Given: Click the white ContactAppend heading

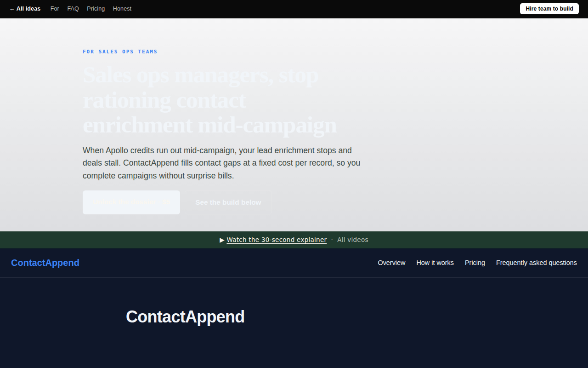Looking at the screenshot, I should 185,317.
